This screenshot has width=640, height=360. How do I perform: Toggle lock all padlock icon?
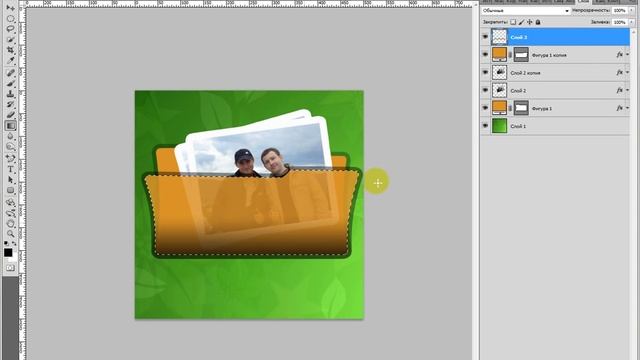click(538, 22)
